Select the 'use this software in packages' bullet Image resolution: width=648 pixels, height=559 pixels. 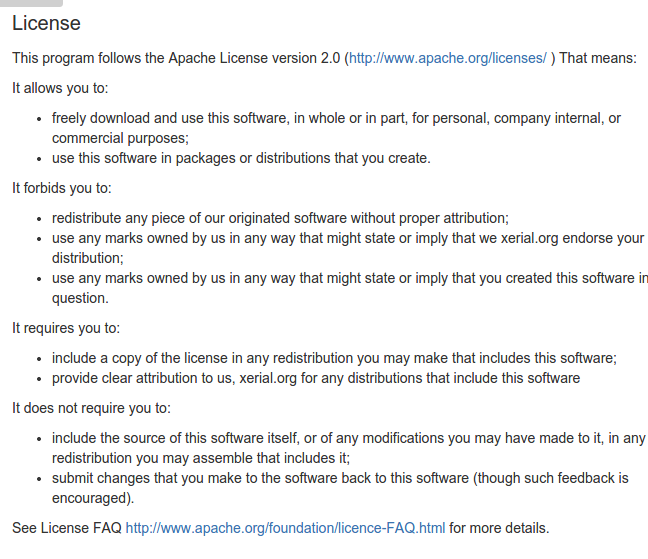pos(241,159)
